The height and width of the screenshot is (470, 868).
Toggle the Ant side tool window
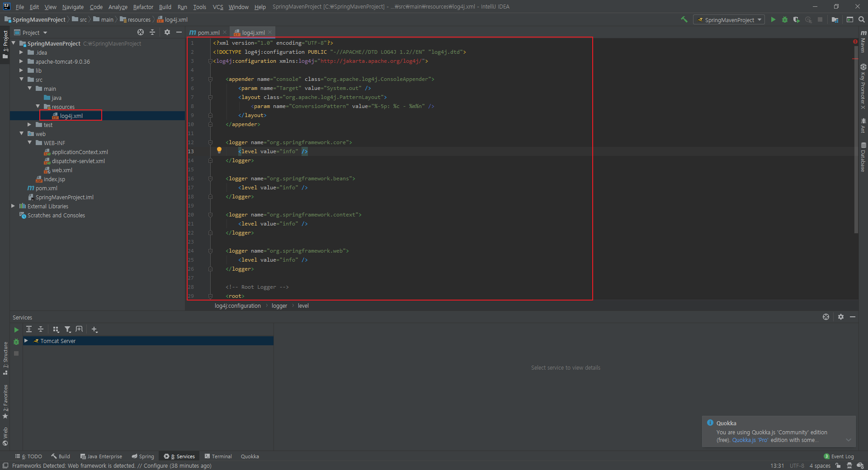tap(863, 125)
